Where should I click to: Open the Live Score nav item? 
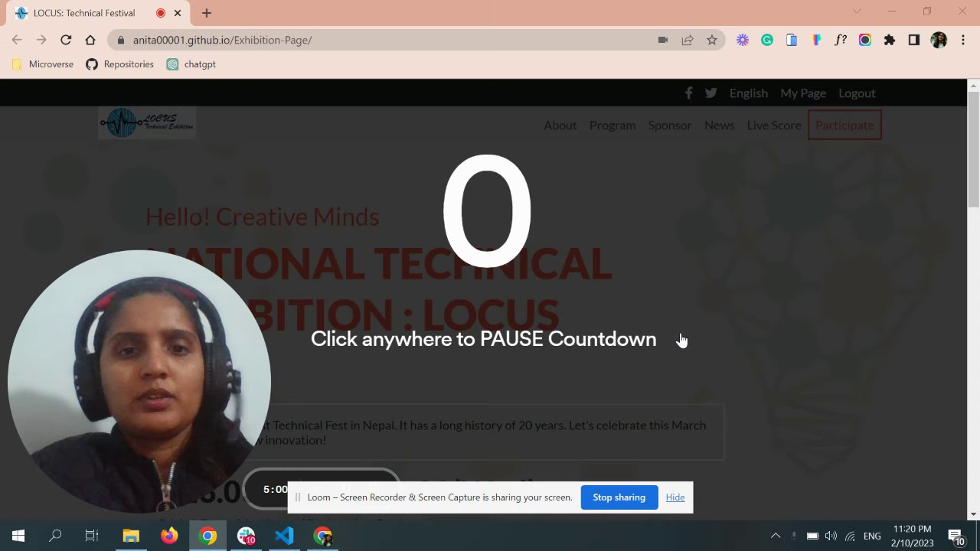[x=774, y=125]
